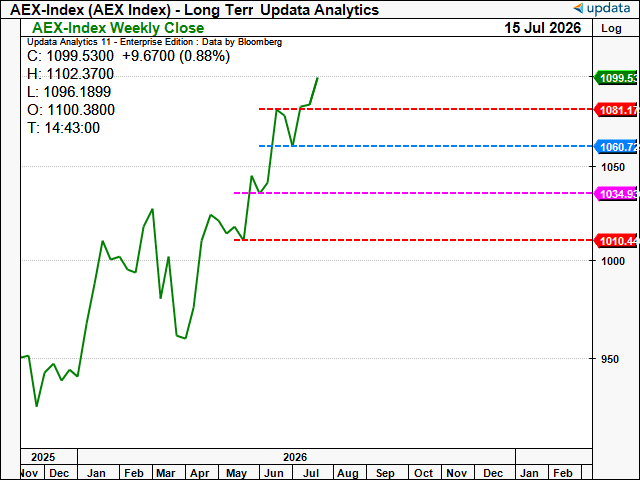640x480 pixels.
Task: Click the 1000 axis label
Action: coord(613,261)
